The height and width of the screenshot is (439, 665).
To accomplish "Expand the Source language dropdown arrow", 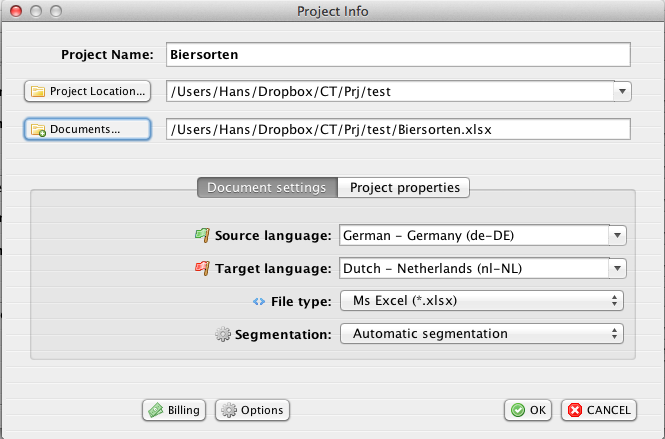I will [618, 236].
